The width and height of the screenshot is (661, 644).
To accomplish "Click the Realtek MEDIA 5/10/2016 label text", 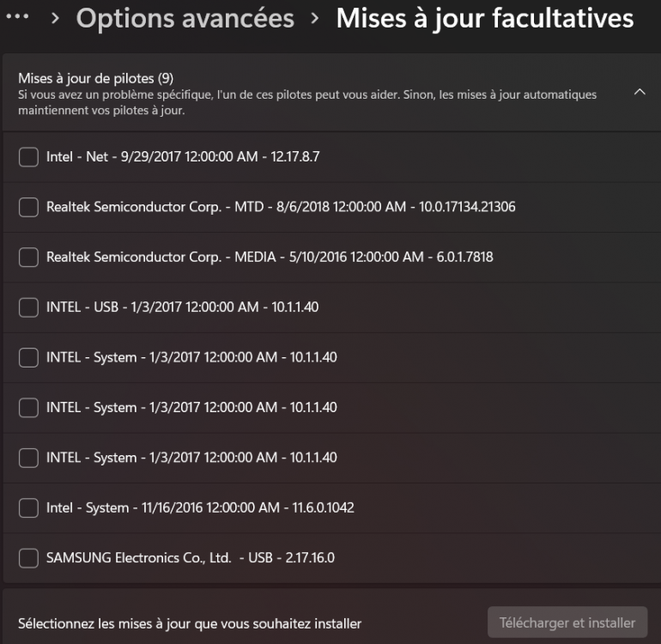I will point(270,257).
